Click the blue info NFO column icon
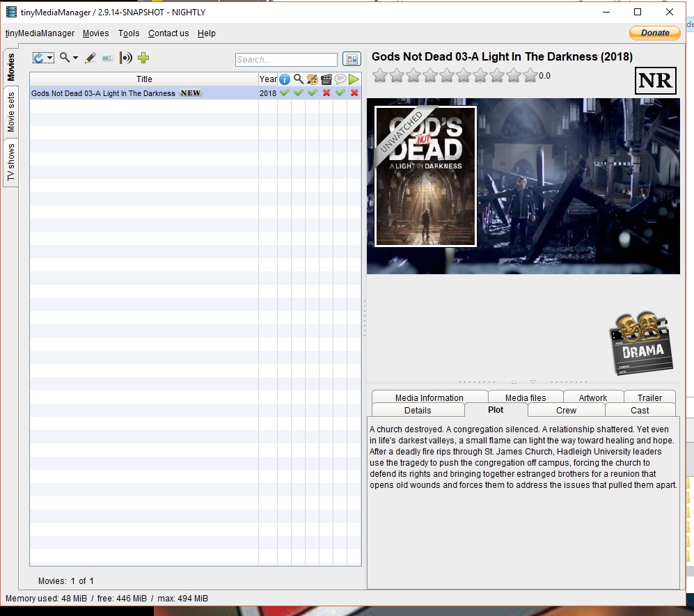The image size is (694, 616). [x=285, y=79]
